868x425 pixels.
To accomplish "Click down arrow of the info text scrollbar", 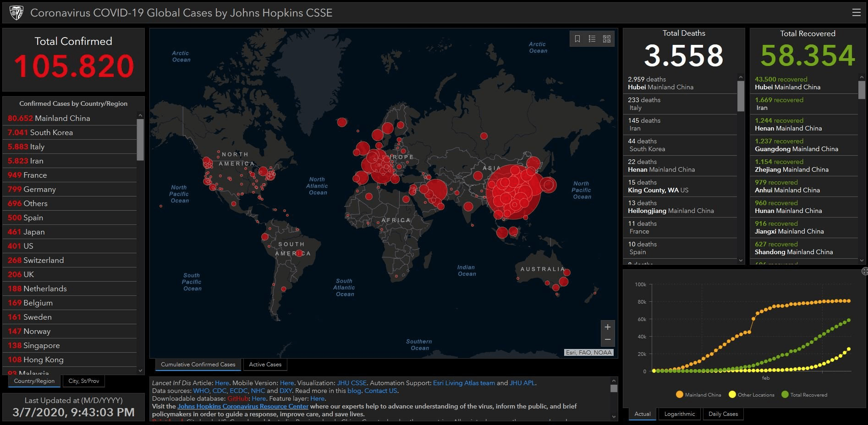I will click(x=614, y=417).
